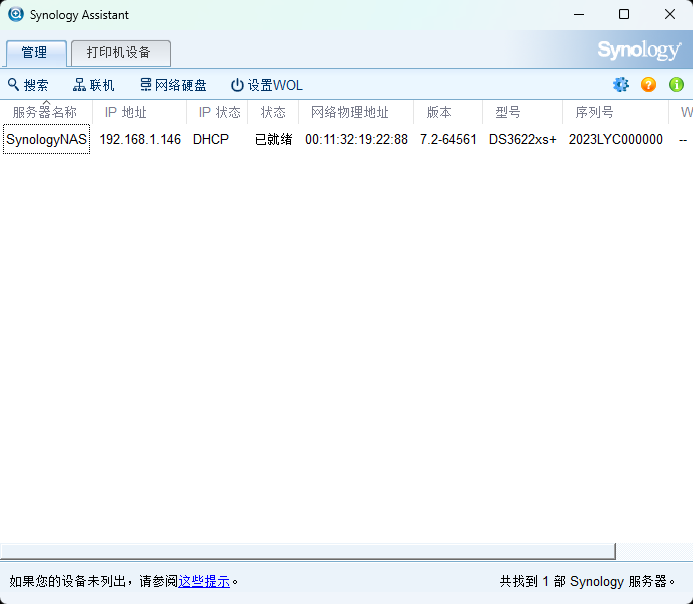Sort list by 状态 column header
The image size is (693, 604).
coord(273,112)
